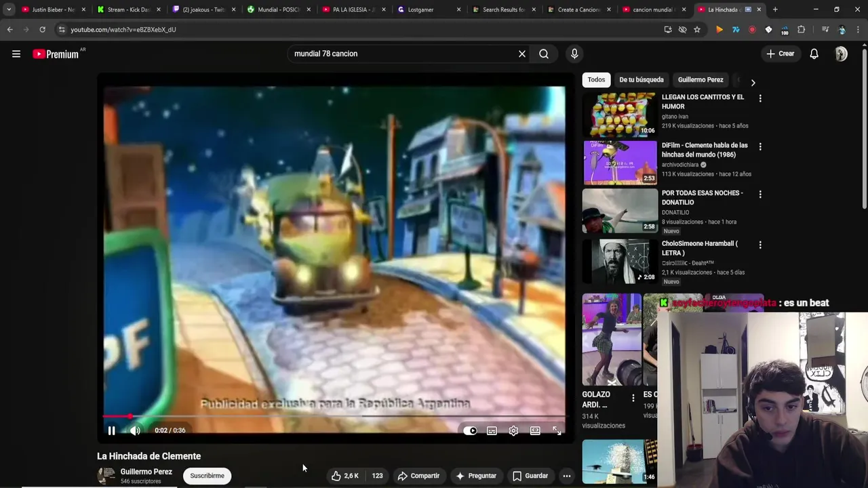Go back with the browser back arrow

coord(9,30)
